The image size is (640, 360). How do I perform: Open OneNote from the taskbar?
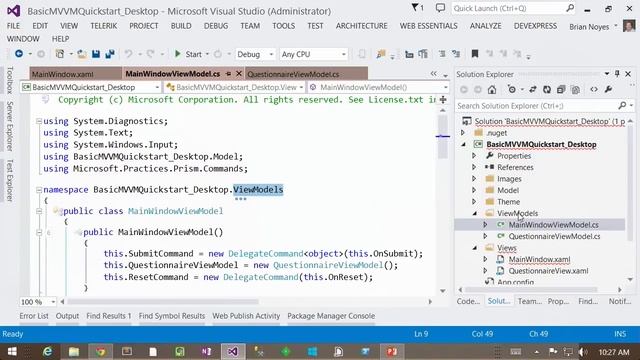pyautogui.click(x=206, y=351)
